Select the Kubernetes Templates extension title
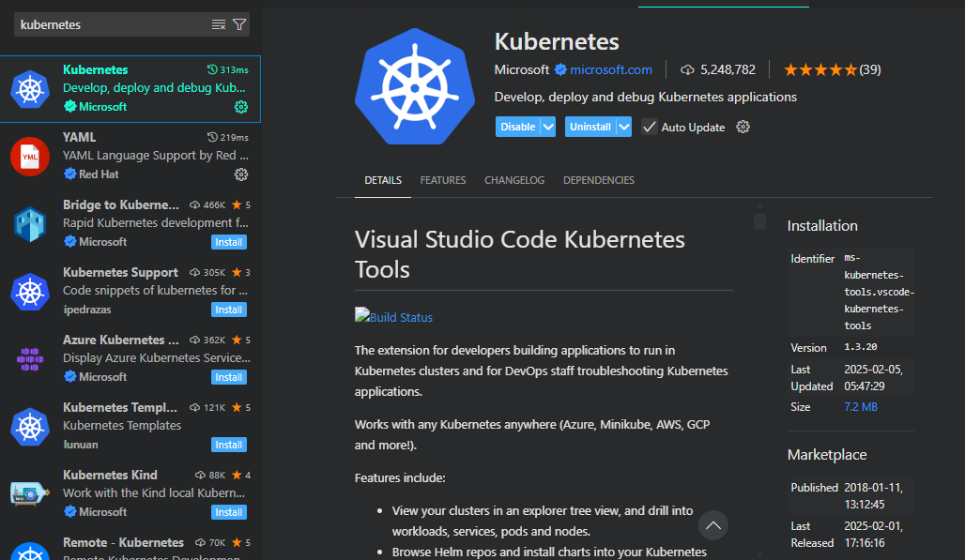 click(x=120, y=407)
